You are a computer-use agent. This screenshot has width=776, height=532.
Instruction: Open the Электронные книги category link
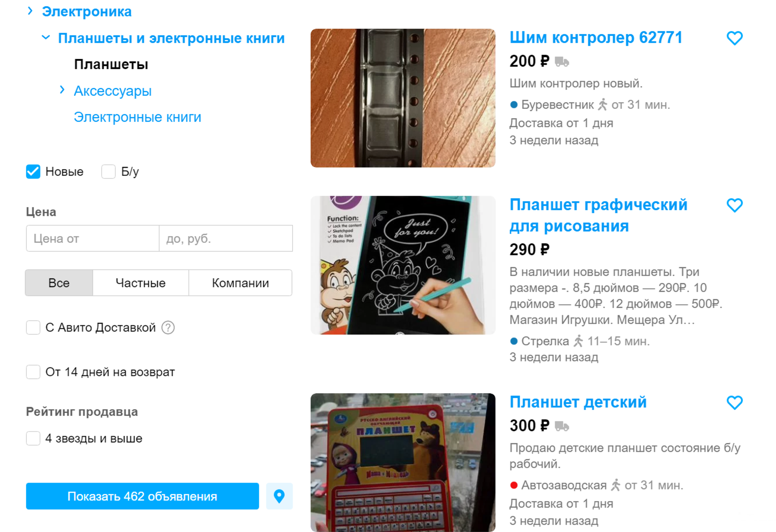pyautogui.click(x=137, y=117)
